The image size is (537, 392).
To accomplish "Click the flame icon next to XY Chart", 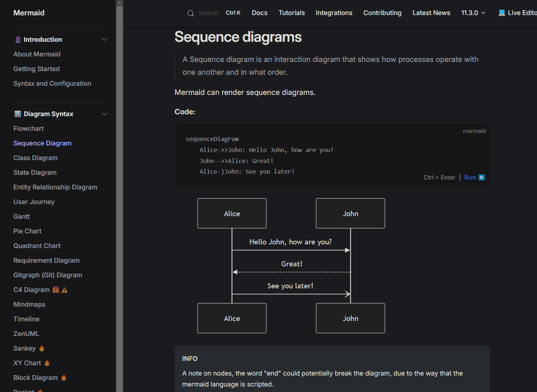I will pos(47,363).
